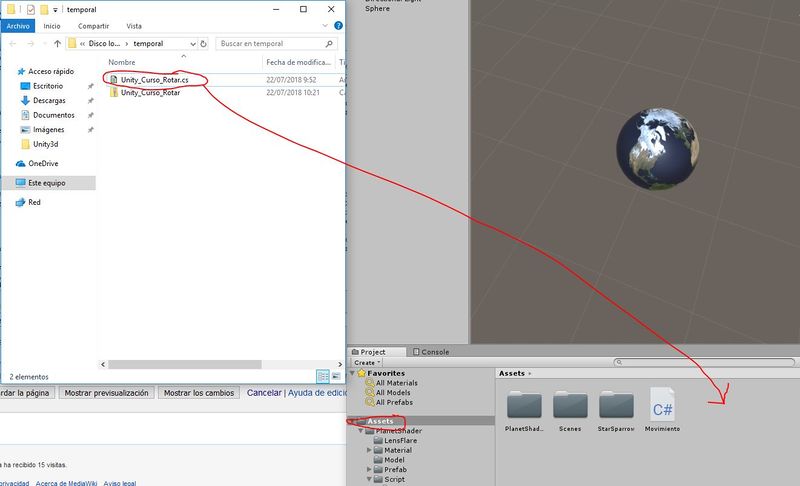Switch to the Unity Console tab
The image size is (800, 486).
click(431, 351)
